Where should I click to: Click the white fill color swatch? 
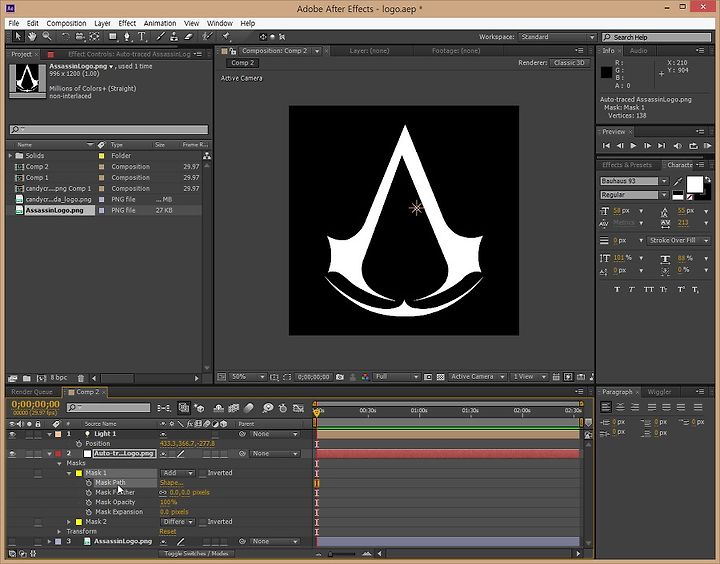point(694,184)
